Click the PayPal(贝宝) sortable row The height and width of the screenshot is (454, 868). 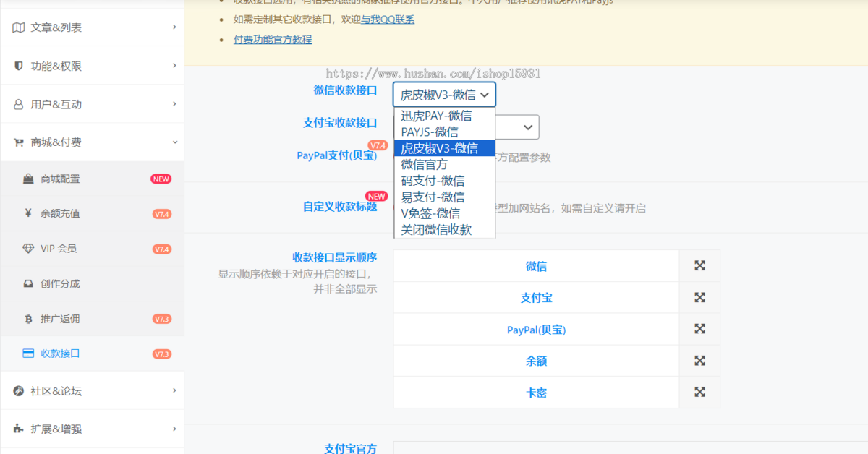[x=536, y=329]
